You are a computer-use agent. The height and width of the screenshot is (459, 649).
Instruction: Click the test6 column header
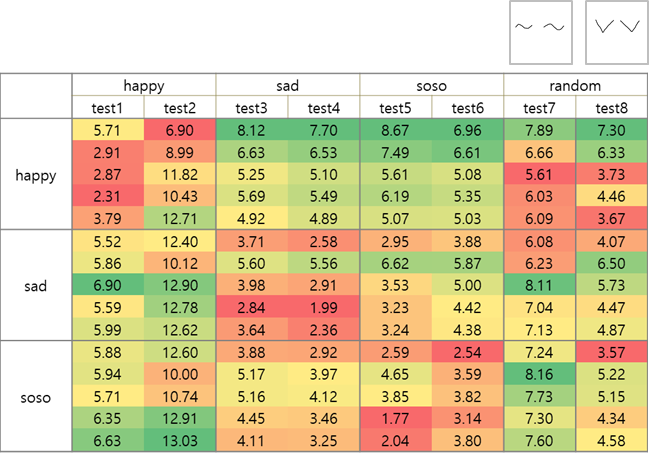[x=468, y=108]
